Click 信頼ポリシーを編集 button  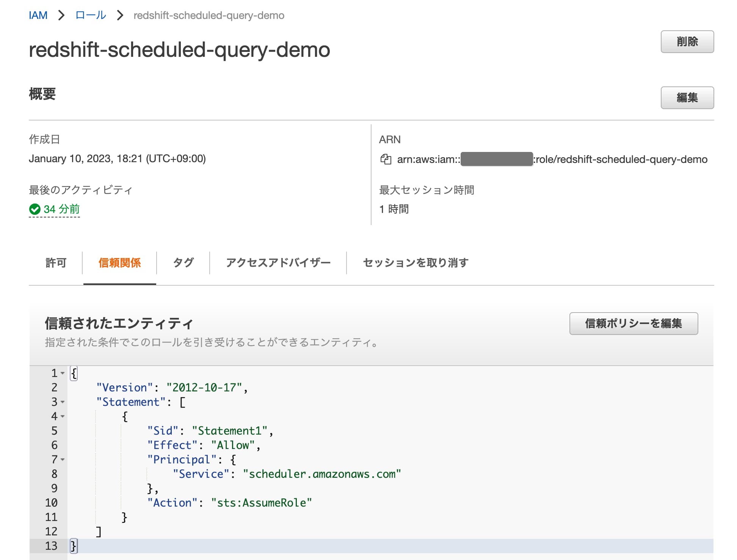(x=634, y=324)
